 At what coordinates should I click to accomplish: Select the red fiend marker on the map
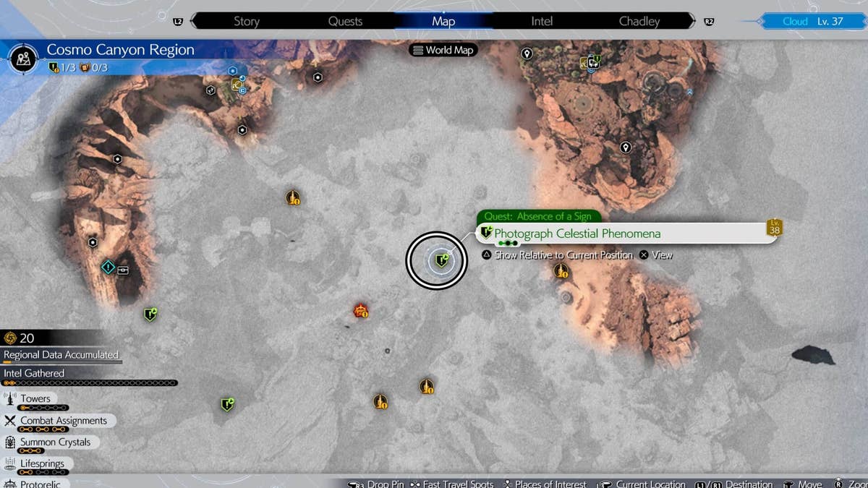361,311
